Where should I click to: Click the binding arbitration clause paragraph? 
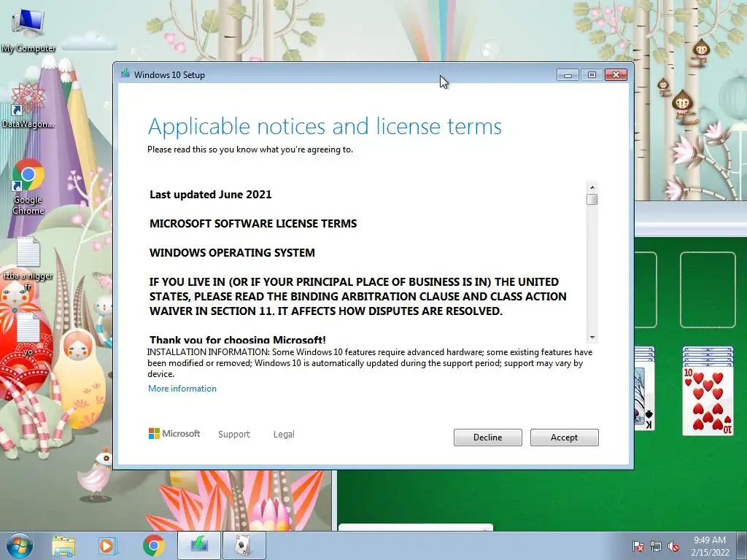pos(357,296)
